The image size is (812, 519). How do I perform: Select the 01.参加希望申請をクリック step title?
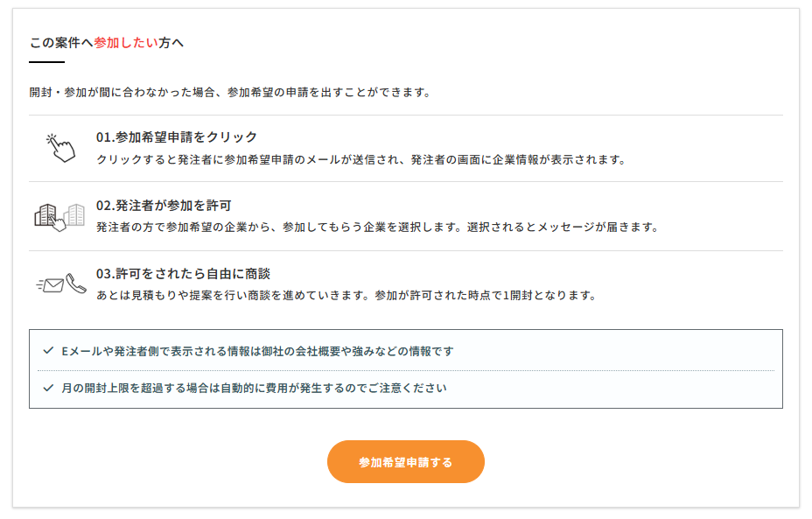coord(177,137)
